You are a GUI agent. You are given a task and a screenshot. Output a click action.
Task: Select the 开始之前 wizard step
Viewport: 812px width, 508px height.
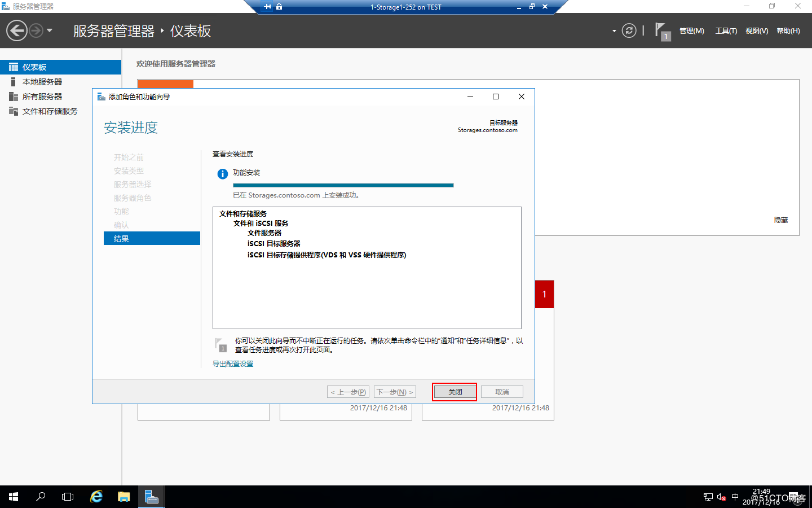tap(129, 157)
